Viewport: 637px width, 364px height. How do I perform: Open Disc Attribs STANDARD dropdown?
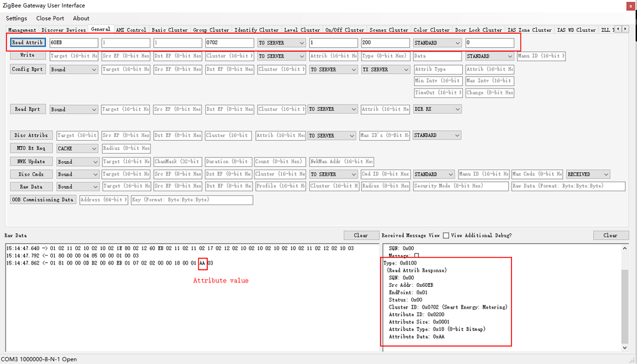click(437, 135)
